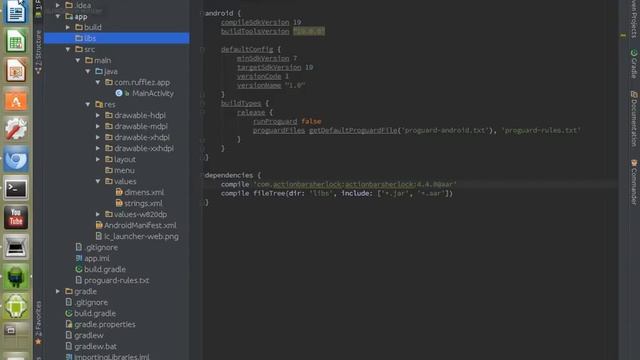Expand the build folder

(x=68, y=27)
